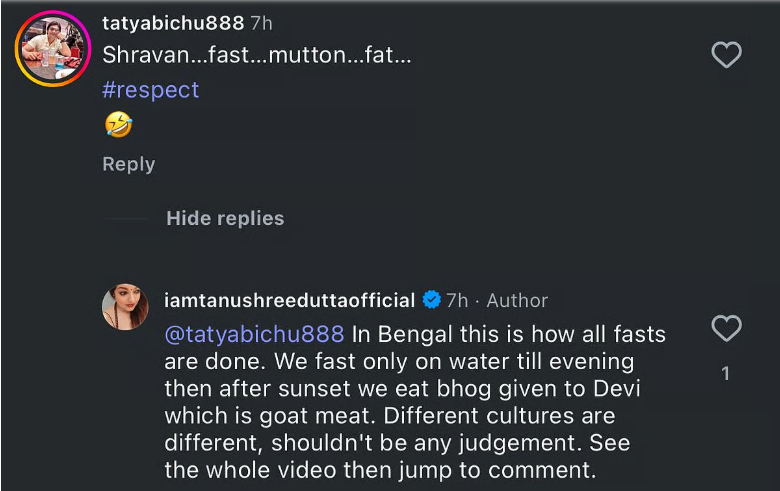
Task: Open tatyabichu888's profile picture story
Action: pyautogui.click(x=53, y=49)
